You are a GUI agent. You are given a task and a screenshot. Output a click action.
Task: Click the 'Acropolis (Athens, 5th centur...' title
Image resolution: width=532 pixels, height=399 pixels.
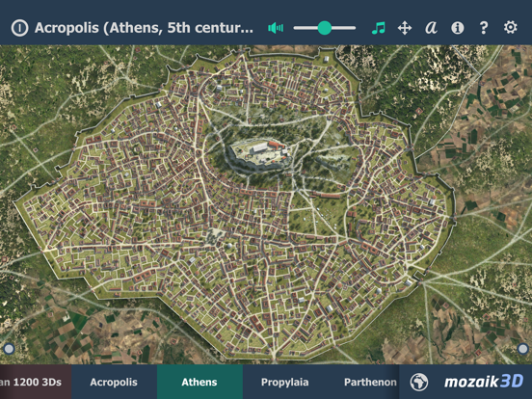144,28
